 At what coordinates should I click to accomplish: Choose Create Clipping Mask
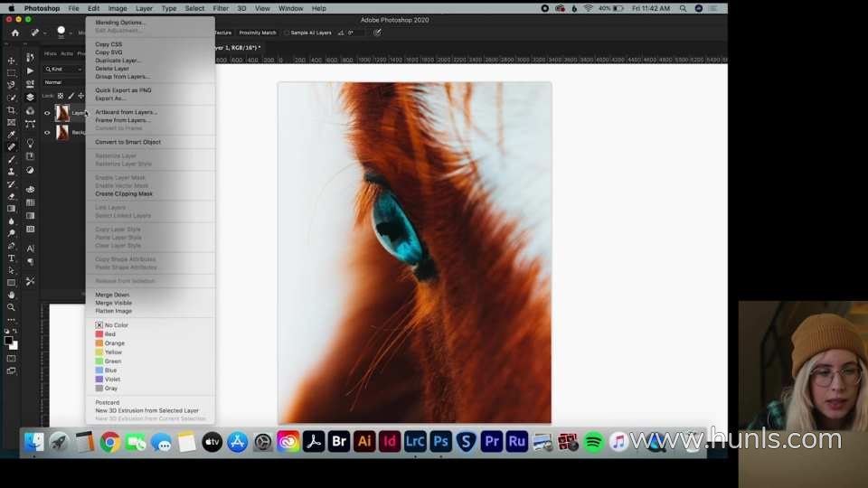pyautogui.click(x=124, y=194)
